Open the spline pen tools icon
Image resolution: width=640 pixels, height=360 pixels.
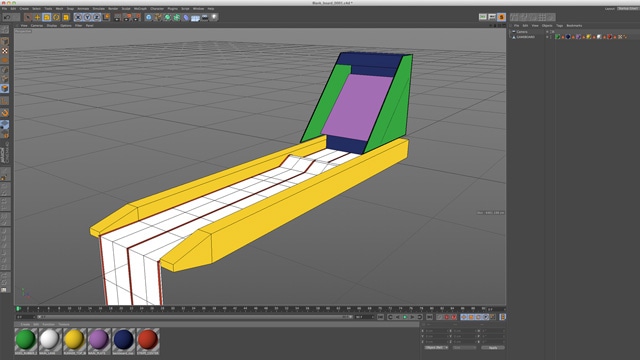[158, 17]
